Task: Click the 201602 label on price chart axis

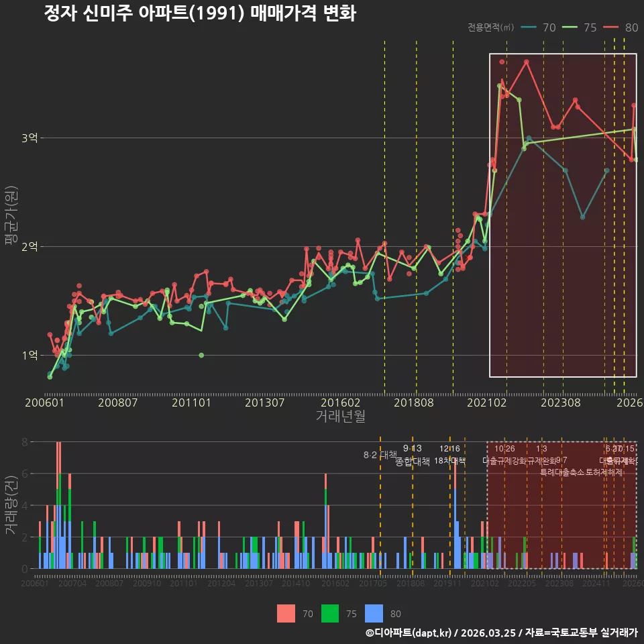Action: [340, 402]
